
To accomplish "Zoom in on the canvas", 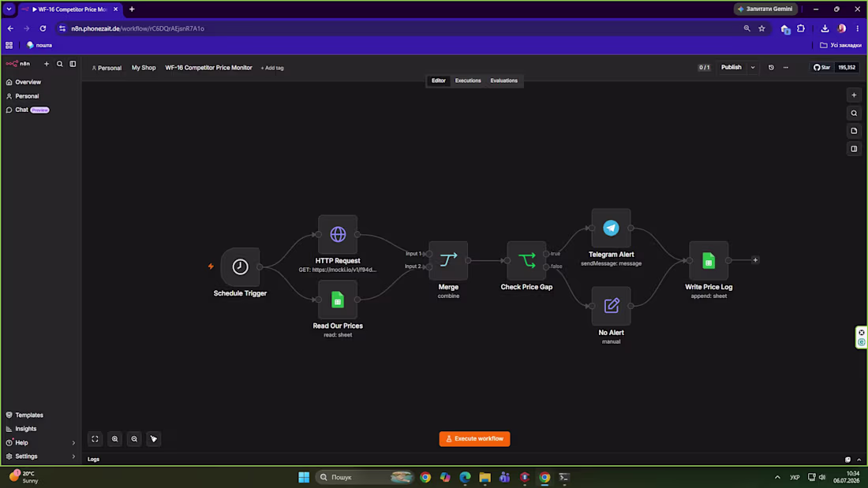I will pyautogui.click(x=114, y=439).
